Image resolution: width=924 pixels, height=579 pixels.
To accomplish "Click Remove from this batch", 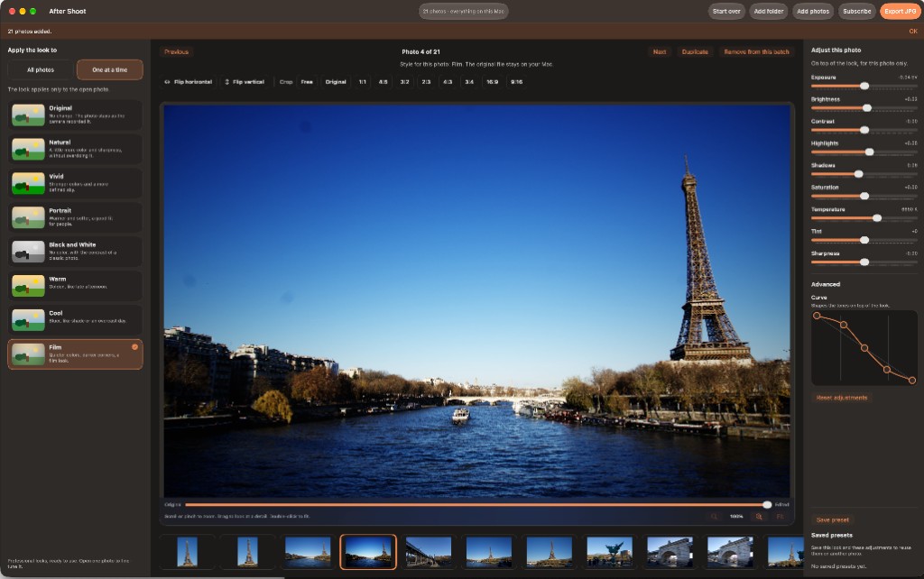I will (x=757, y=51).
